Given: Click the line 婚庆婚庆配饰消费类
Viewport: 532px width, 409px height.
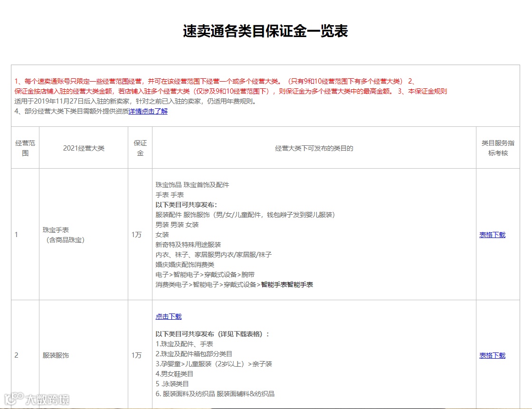Looking at the screenshot, I should pos(185,265).
